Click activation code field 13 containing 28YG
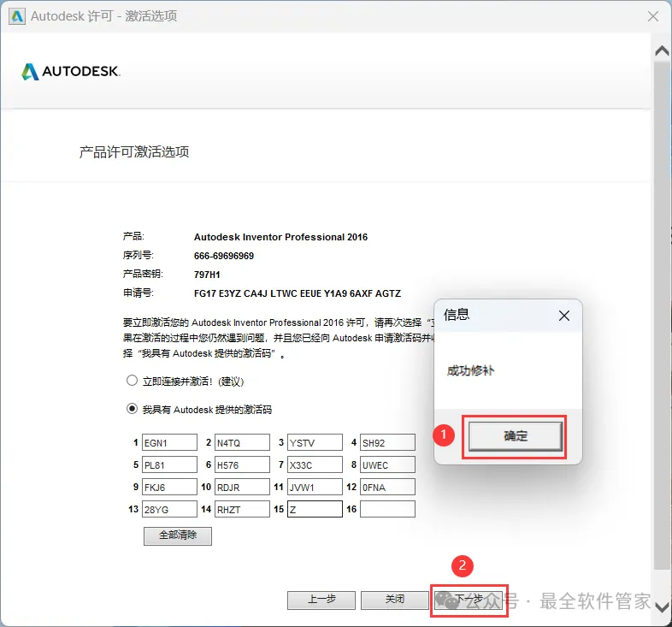Viewport: 672px width, 627px height. pos(170,510)
